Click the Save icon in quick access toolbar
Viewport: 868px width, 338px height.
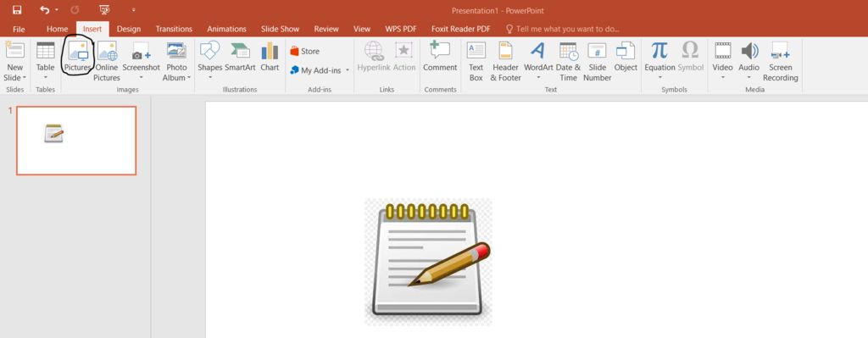(x=17, y=10)
